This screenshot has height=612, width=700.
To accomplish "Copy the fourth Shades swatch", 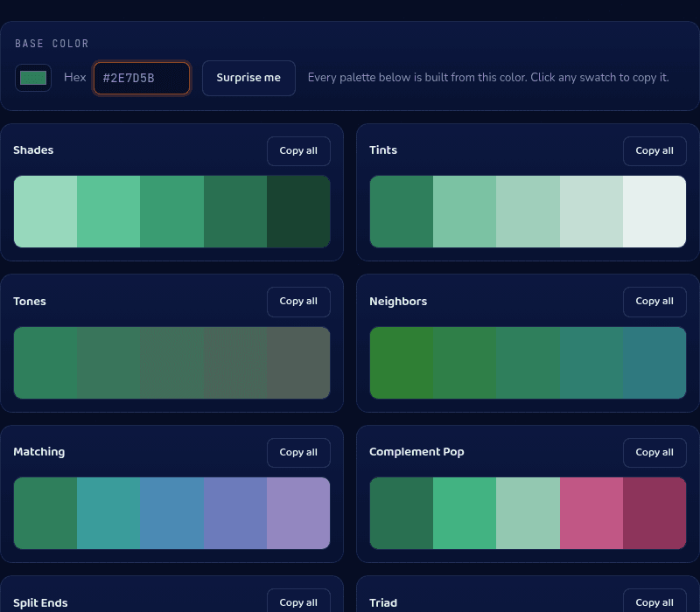I will 235,212.
